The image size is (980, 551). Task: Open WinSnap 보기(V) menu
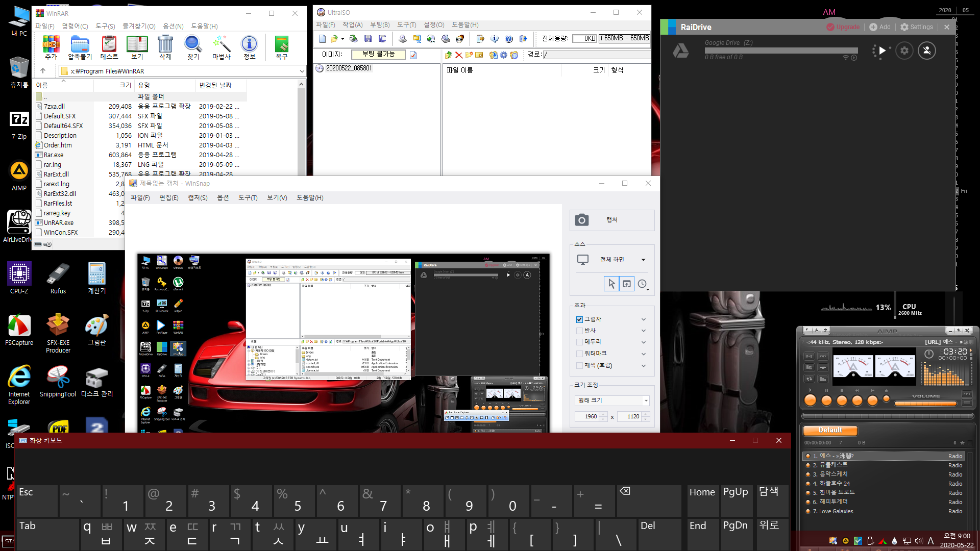click(x=277, y=197)
